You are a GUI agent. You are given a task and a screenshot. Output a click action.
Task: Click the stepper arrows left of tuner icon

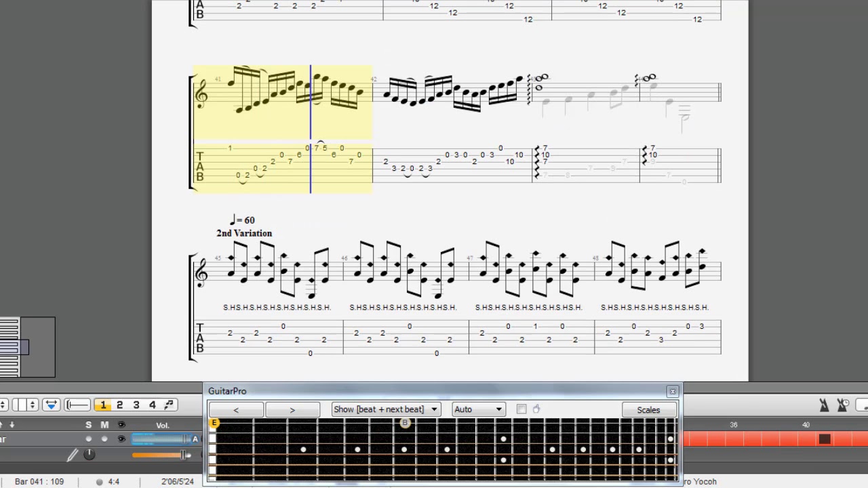(32, 405)
